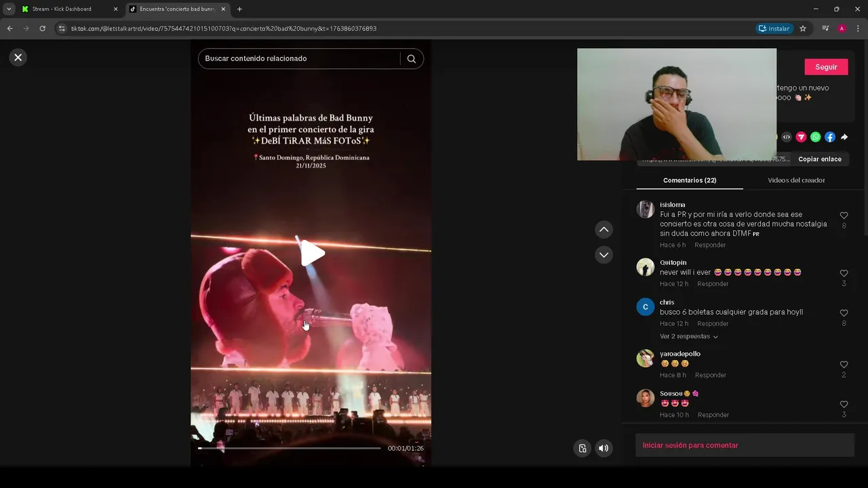The image size is (868, 488).
Task: Click Quitopin username
Action: coord(673,262)
